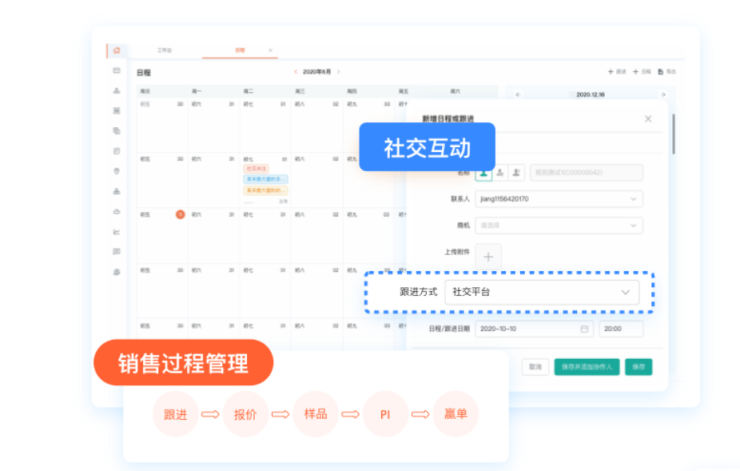Select the third customer type icon

pos(516,172)
